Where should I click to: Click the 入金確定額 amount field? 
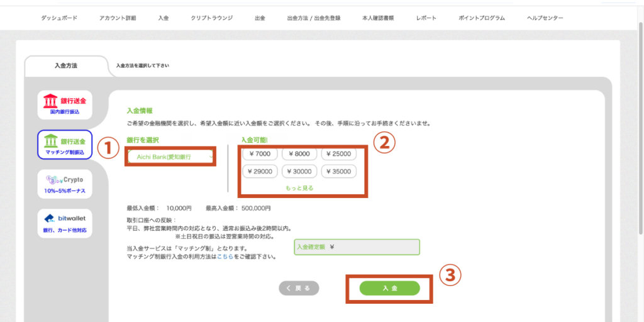point(357,247)
